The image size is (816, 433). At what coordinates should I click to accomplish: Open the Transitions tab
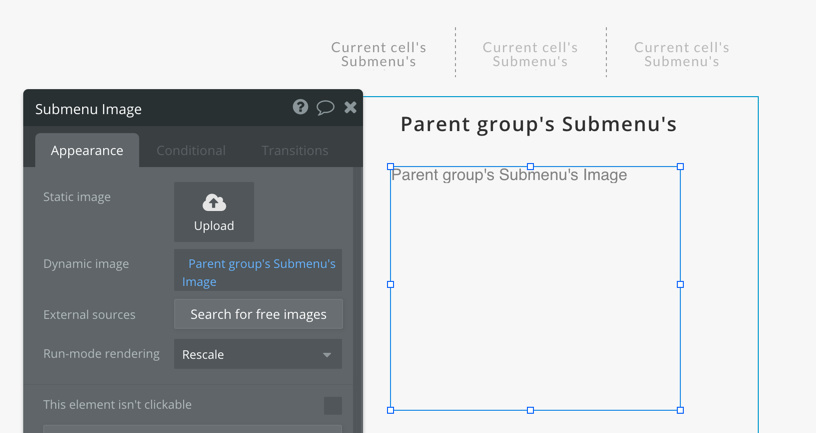click(x=295, y=150)
